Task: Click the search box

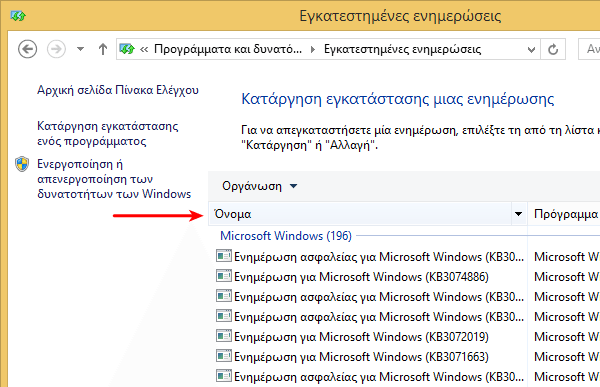Action: [x=589, y=49]
